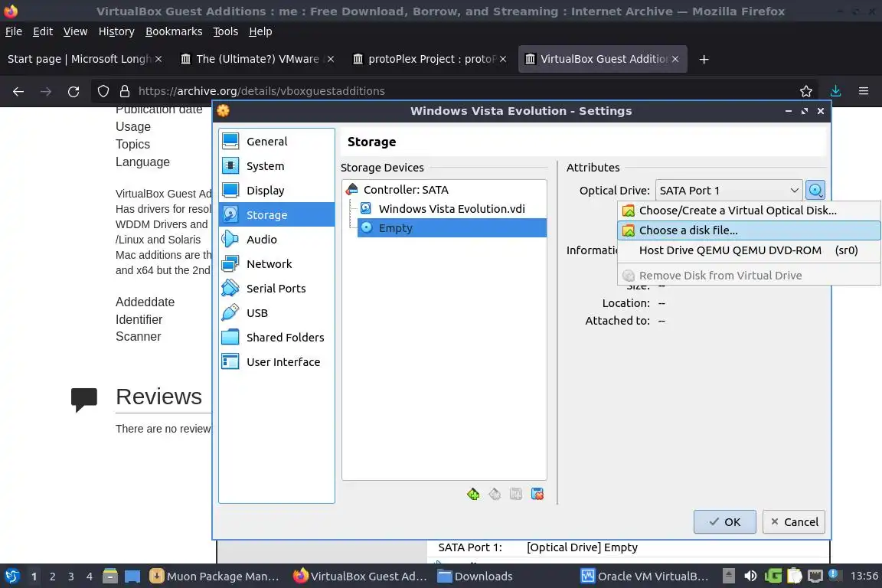Select Windows Vista Evolution.vdi disk entry
The width and height of the screenshot is (882, 588).
(x=452, y=209)
